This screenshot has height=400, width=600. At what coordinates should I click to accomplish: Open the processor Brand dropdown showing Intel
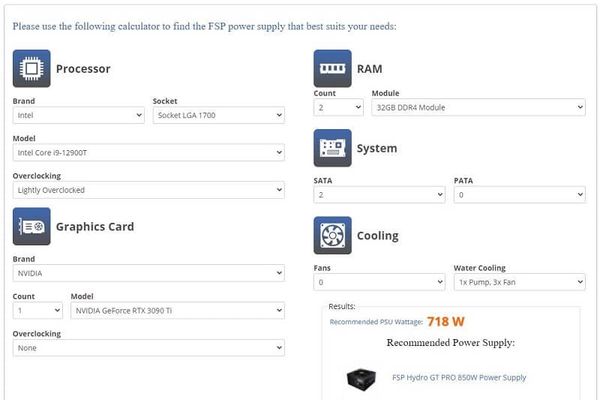(79, 115)
